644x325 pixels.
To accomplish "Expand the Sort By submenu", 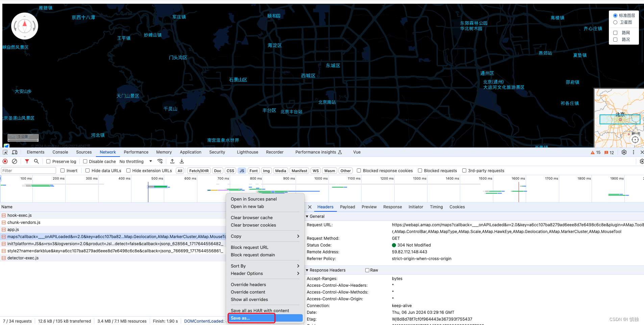I will (x=265, y=266).
